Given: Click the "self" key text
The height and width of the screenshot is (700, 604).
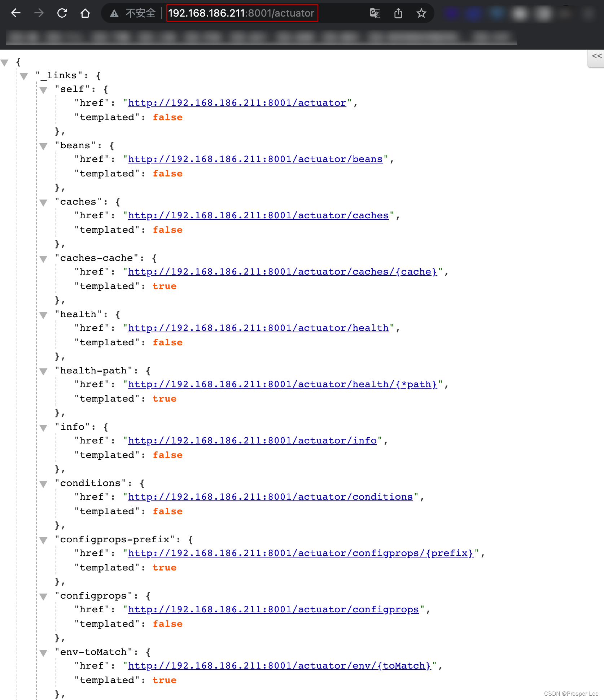Looking at the screenshot, I should [72, 89].
